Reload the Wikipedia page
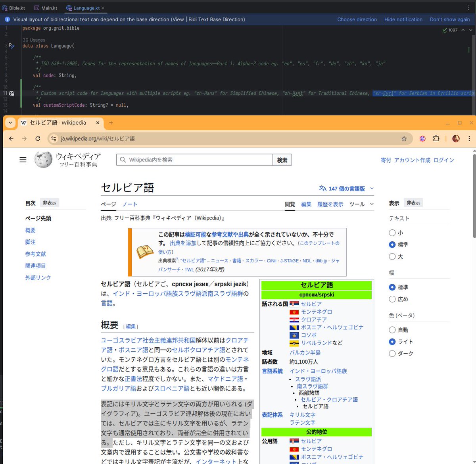Image resolution: width=476 pixels, height=464 pixels. coord(38,139)
